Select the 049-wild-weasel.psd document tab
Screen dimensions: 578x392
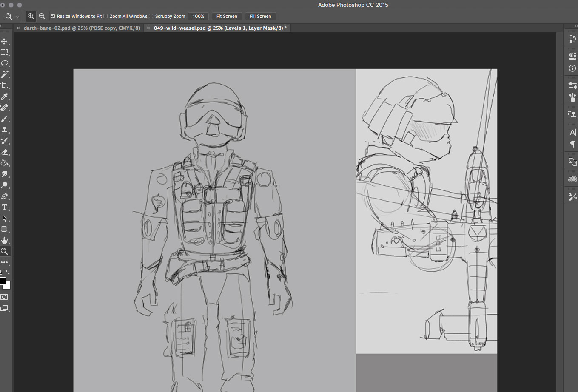[220, 28]
